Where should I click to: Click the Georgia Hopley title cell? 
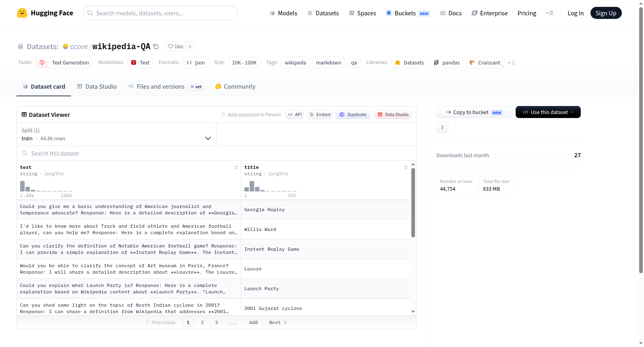click(325, 210)
